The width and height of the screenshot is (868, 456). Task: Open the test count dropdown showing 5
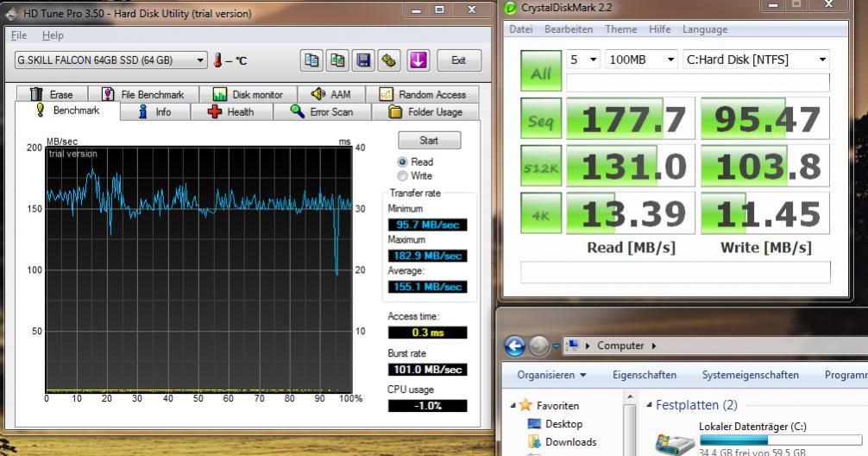(x=594, y=60)
